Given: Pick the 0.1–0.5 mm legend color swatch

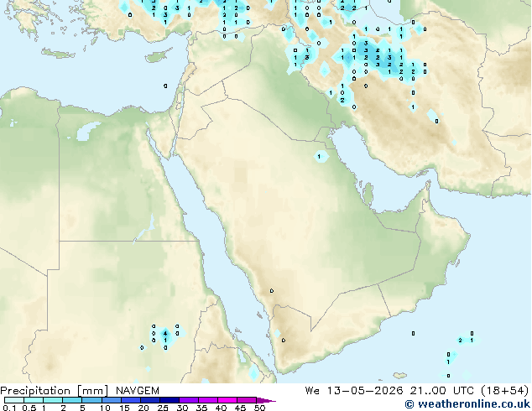Looking at the screenshot, I should point(14,400).
